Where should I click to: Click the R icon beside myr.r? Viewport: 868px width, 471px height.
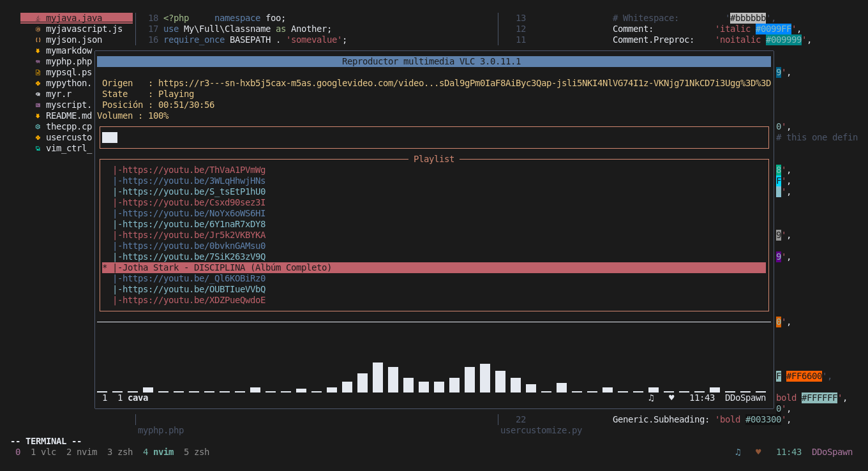pos(38,94)
